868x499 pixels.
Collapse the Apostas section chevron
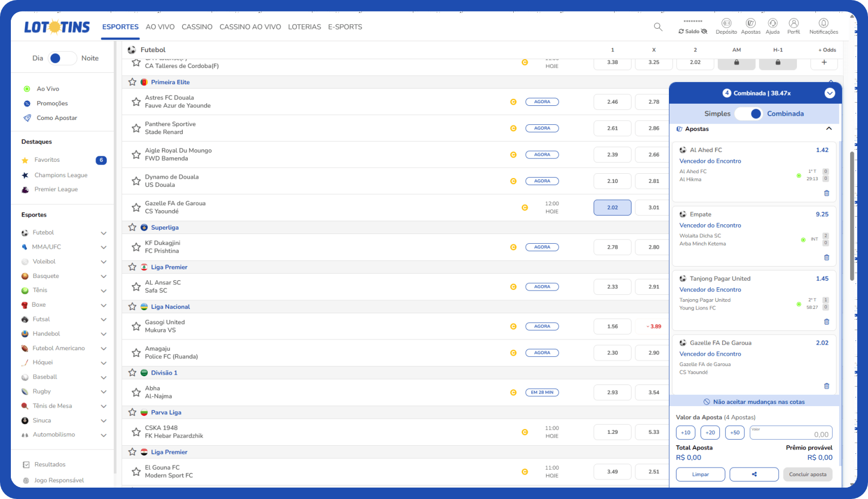pyautogui.click(x=829, y=129)
